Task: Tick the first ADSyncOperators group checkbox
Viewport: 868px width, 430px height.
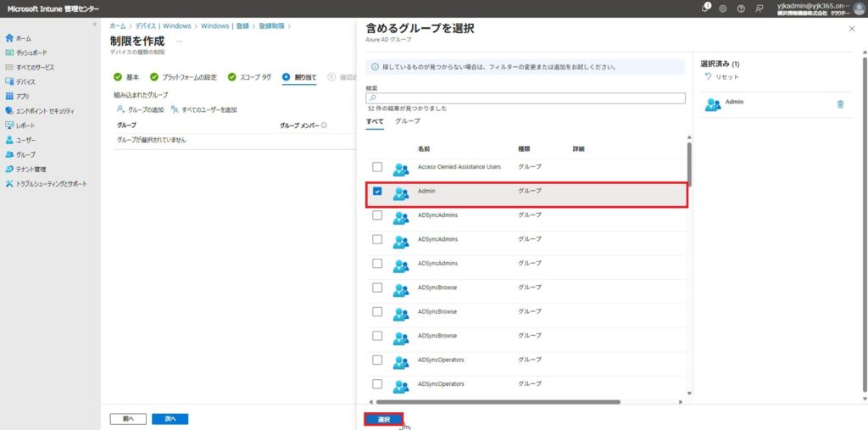Action: [x=377, y=360]
